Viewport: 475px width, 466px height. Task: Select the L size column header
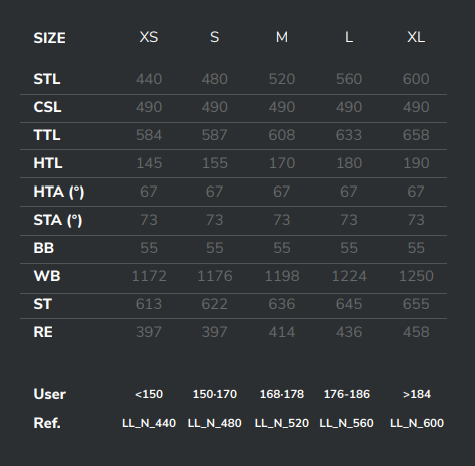point(349,37)
